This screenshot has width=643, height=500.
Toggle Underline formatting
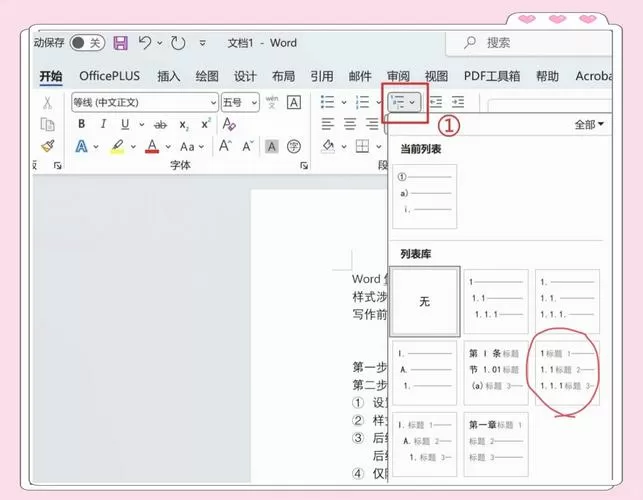pyautogui.click(x=125, y=124)
